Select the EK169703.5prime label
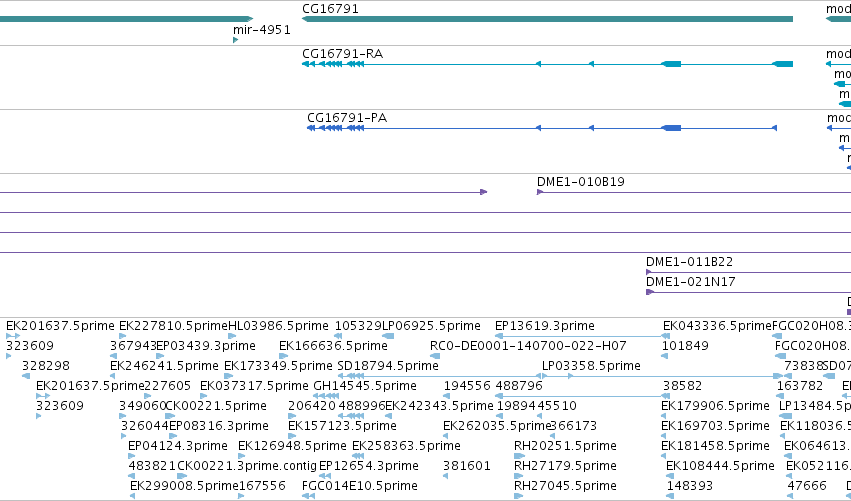 coord(715,426)
